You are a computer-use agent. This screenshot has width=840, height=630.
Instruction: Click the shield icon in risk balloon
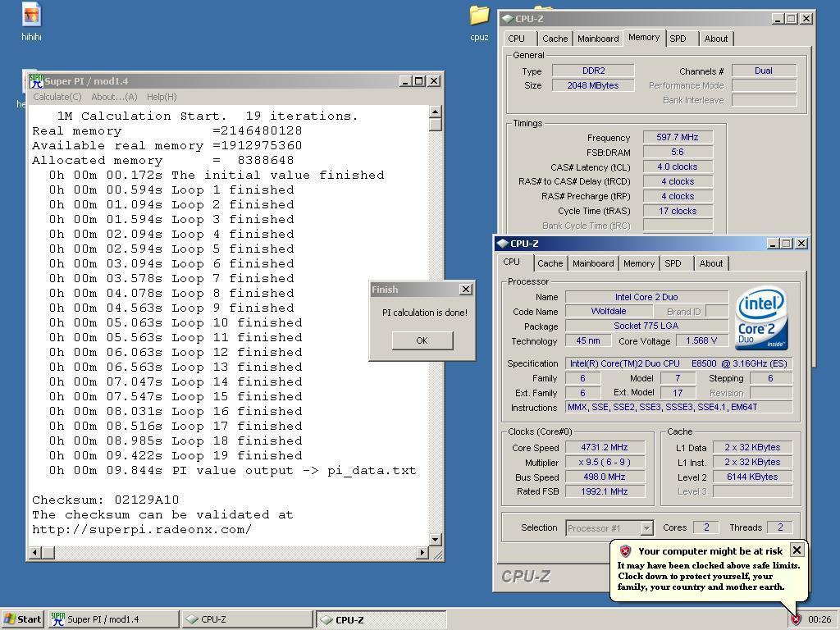[x=624, y=550]
